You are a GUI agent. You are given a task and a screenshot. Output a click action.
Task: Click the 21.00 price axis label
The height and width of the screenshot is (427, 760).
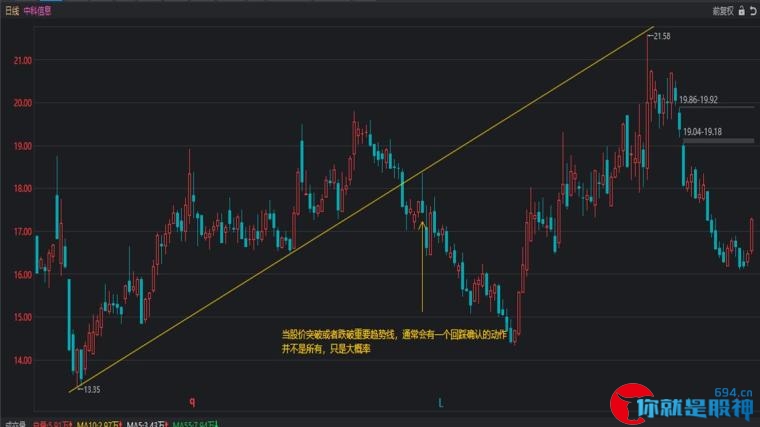pos(22,61)
